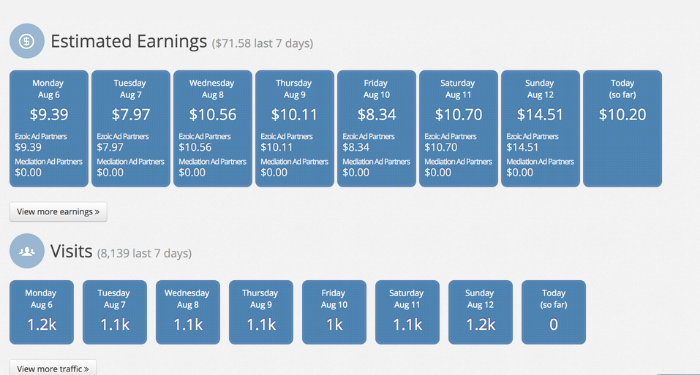Click Monday Aug 6 visits tile

(42, 312)
